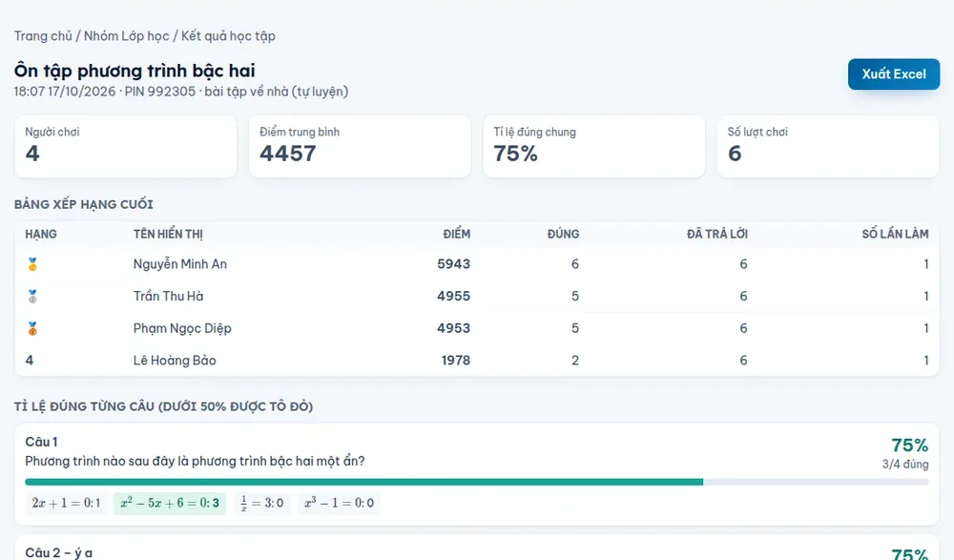Click the Câu 1 correct-rate progress bar
Screen dimensions: 954x560
[477, 482]
